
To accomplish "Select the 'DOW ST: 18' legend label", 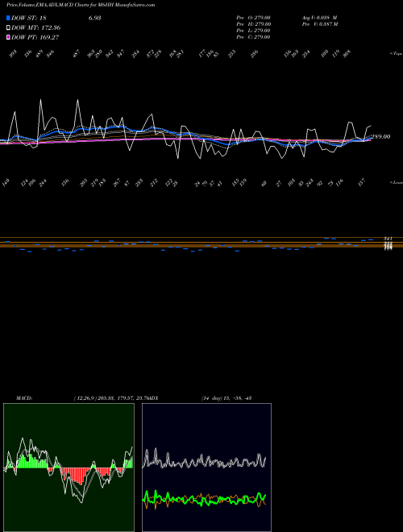I will [29, 18].
